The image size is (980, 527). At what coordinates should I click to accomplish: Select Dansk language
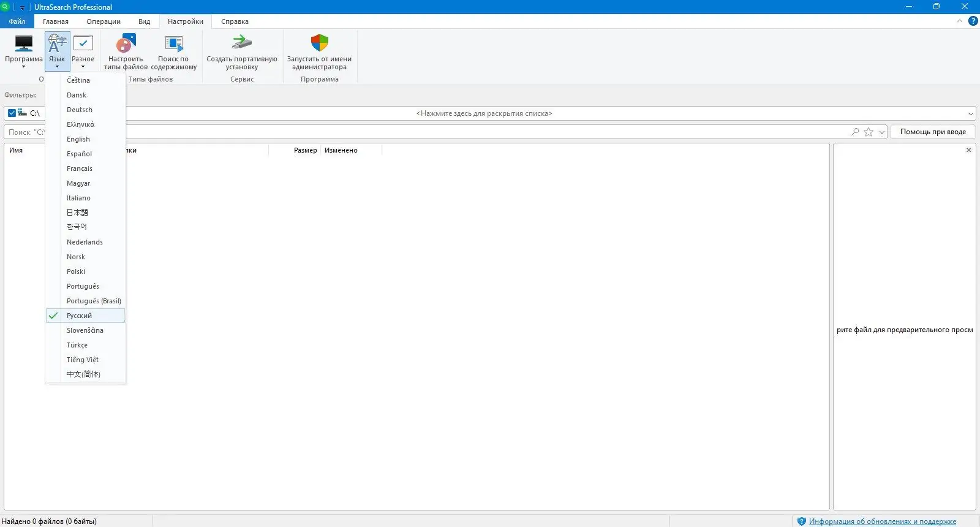coord(86,95)
